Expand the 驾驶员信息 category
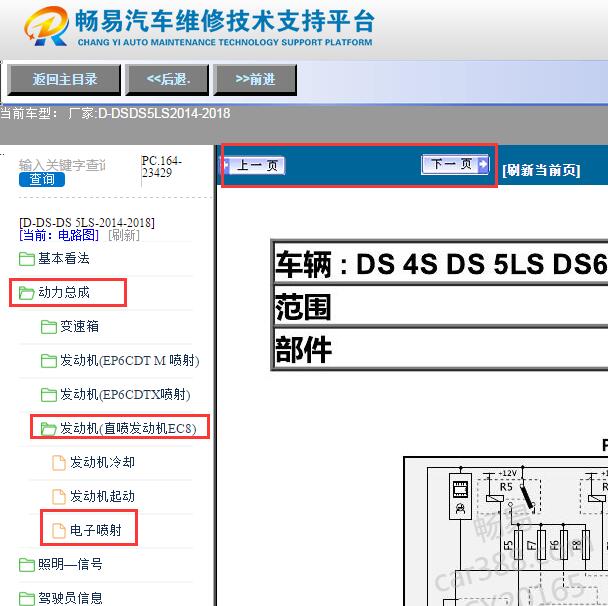This screenshot has width=608, height=606. 70,598
